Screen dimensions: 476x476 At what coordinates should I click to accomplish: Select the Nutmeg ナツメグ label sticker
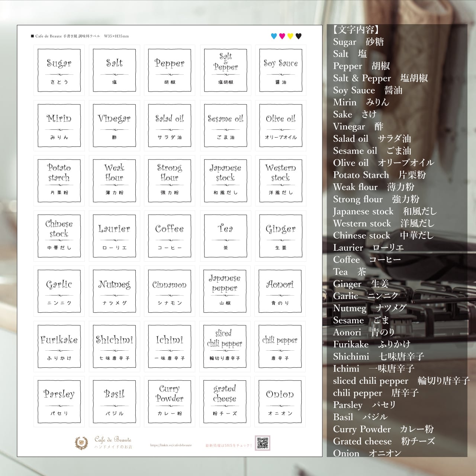click(115, 291)
